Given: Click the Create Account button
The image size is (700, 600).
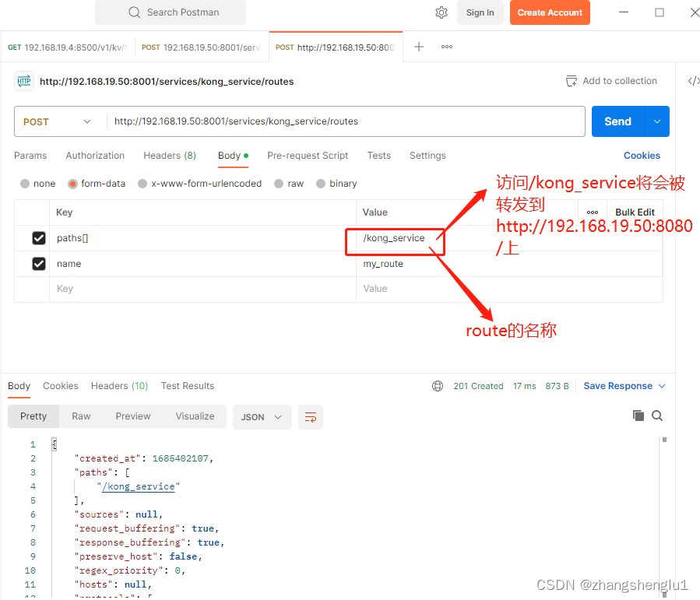Looking at the screenshot, I should coord(550,12).
